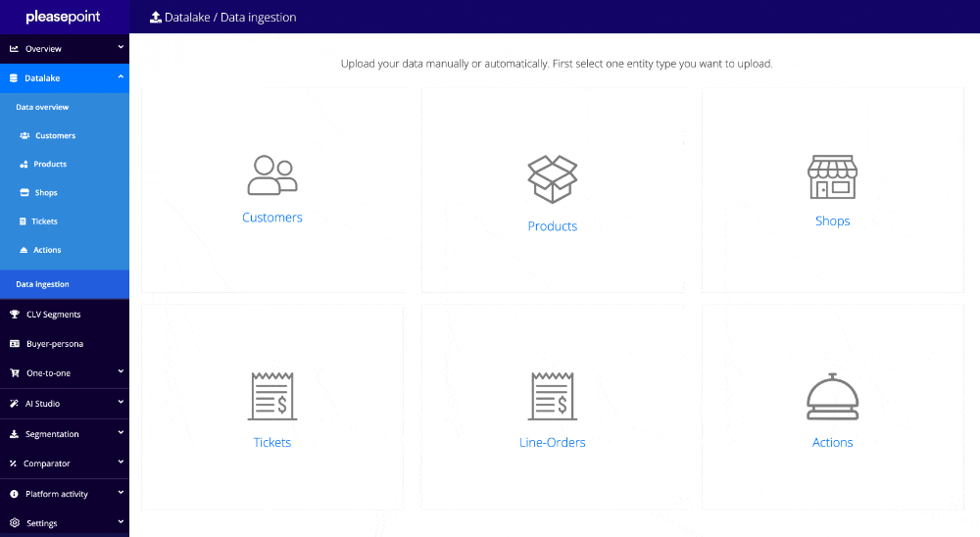Viewport: 980px width, 537px height.
Task: Click the One-to-one cart icon
Action: (x=15, y=373)
